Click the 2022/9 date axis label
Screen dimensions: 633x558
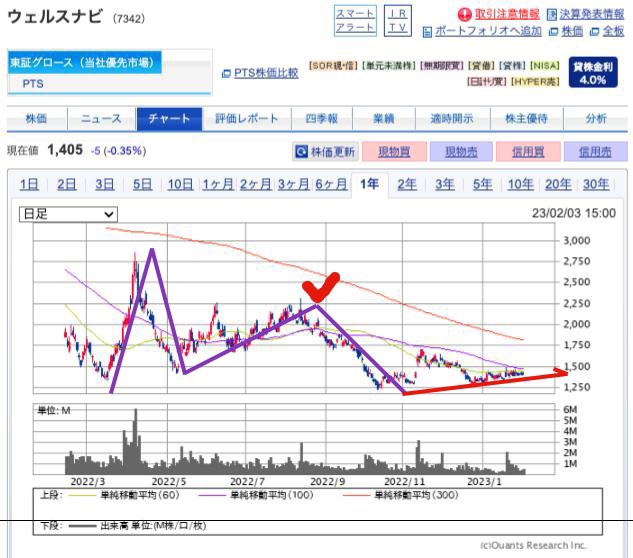[327, 481]
